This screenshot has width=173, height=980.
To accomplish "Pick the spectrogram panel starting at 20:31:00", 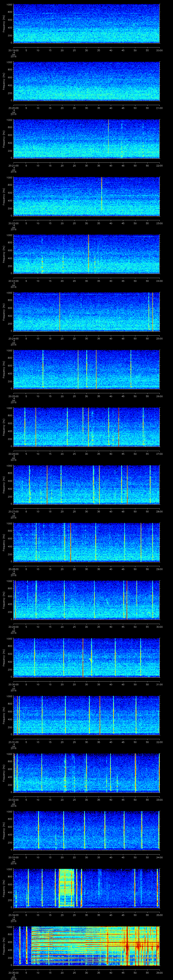I will [x=86, y=715].
